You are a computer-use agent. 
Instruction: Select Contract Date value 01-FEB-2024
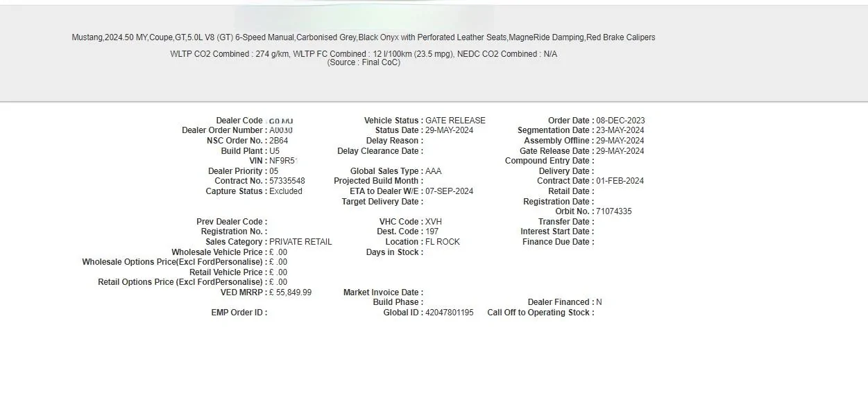tap(620, 181)
